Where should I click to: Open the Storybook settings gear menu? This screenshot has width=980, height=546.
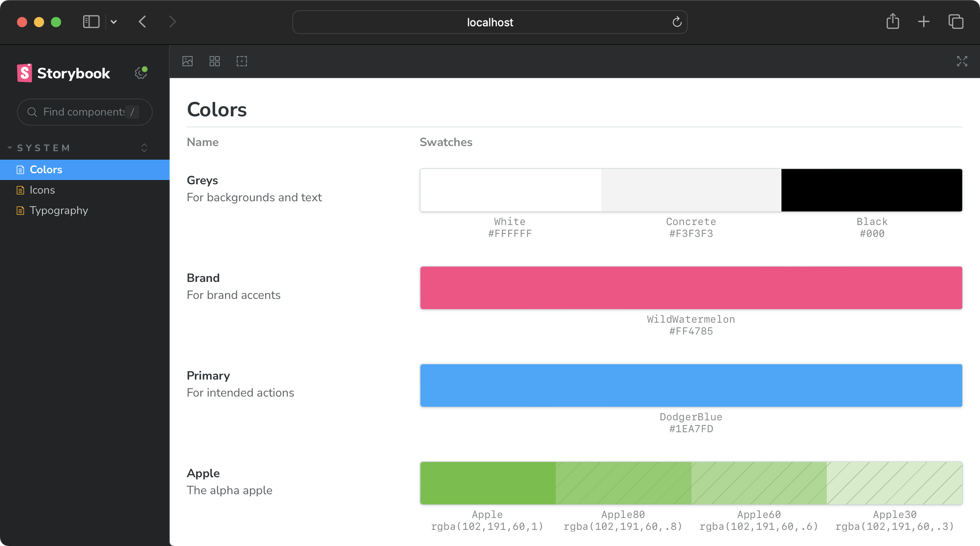pos(140,73)
